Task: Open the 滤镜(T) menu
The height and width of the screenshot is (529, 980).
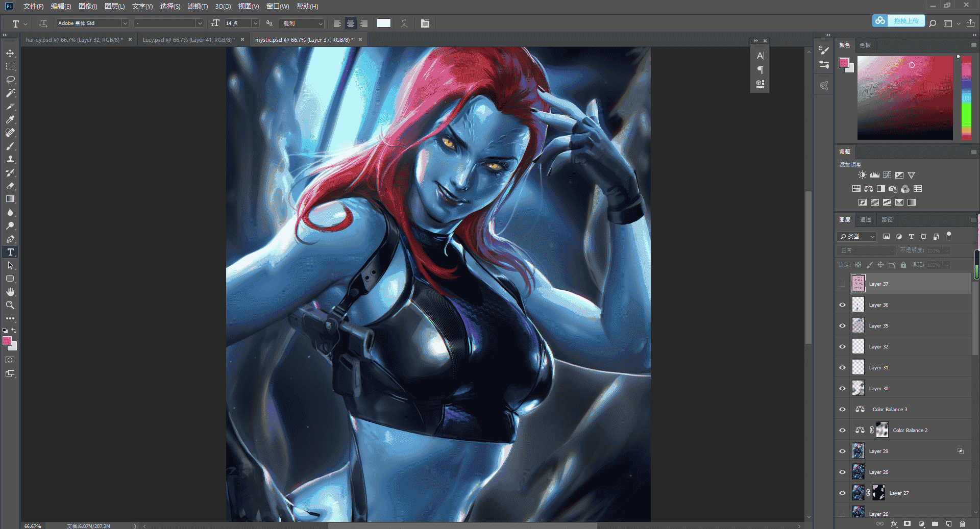Action: coord(198,6)
